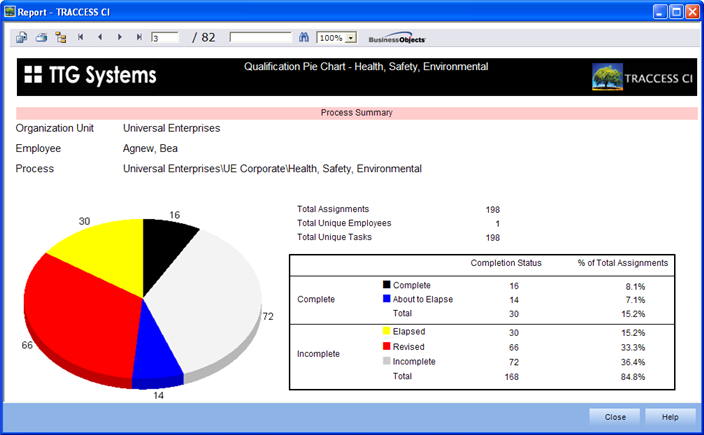
Task: Toggle the group tree icon
Action: [x=61, y=38]
